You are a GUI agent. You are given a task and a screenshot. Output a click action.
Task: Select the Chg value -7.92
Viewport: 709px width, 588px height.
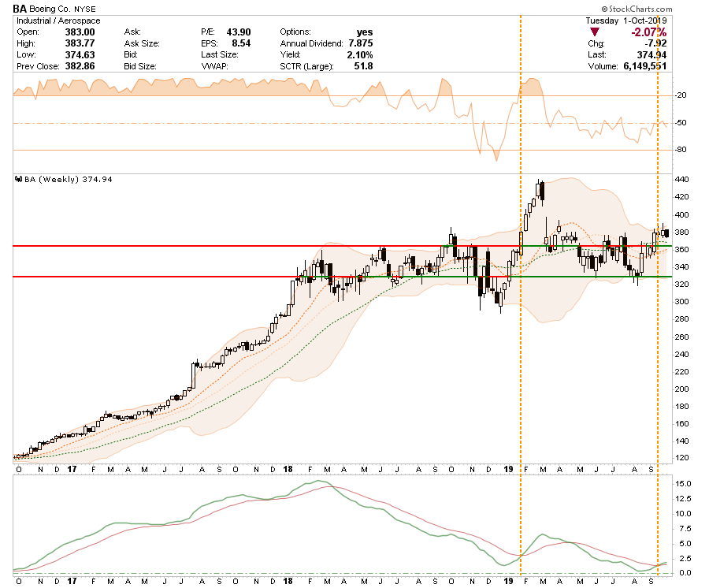[x=655, y=43]
